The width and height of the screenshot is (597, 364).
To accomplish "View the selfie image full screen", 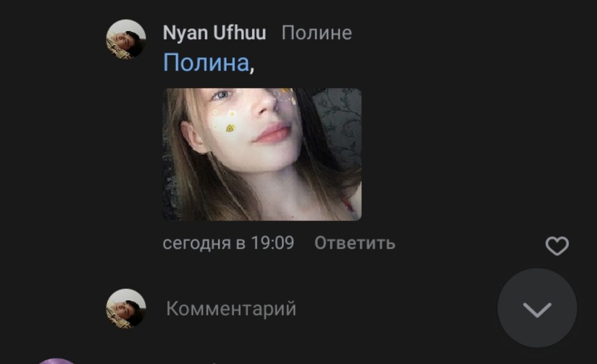I will point(262,154).
